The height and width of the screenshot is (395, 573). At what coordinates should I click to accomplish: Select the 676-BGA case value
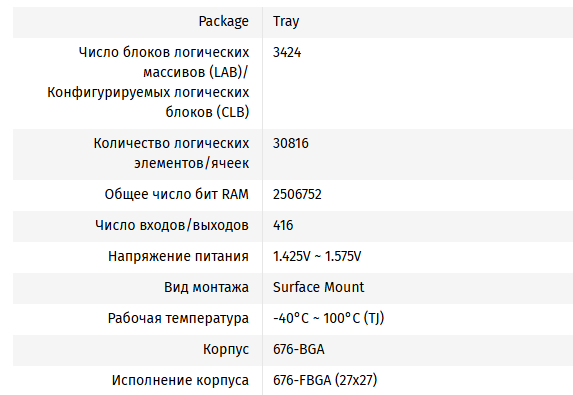point(299,349)
